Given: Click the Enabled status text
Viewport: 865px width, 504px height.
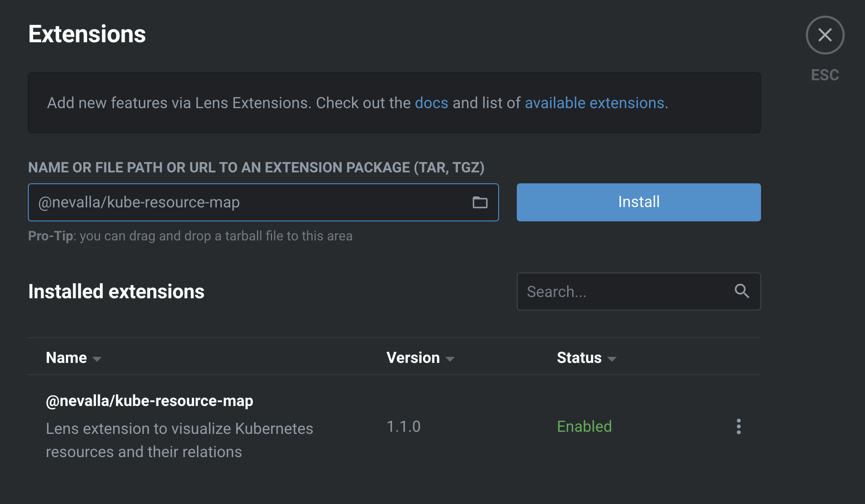Looking at the screenshot, I should [584, 427].
